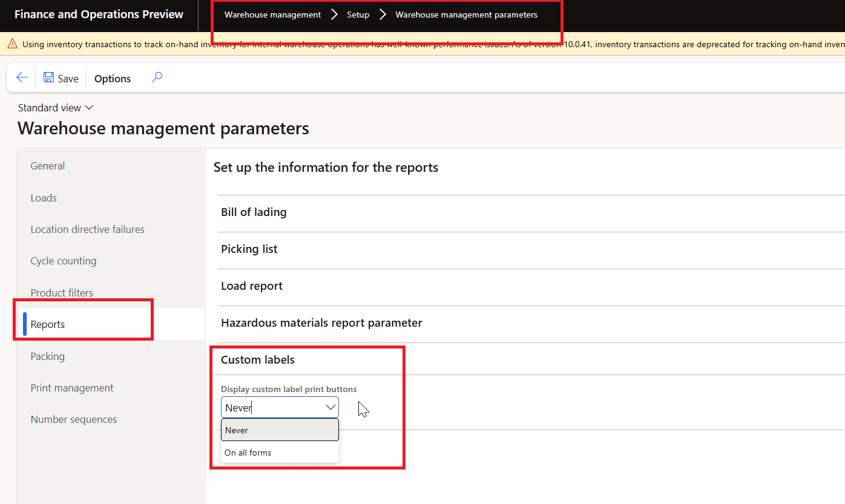
Task: Click the Display custom label print buttons label
Action: pos(289,389)
